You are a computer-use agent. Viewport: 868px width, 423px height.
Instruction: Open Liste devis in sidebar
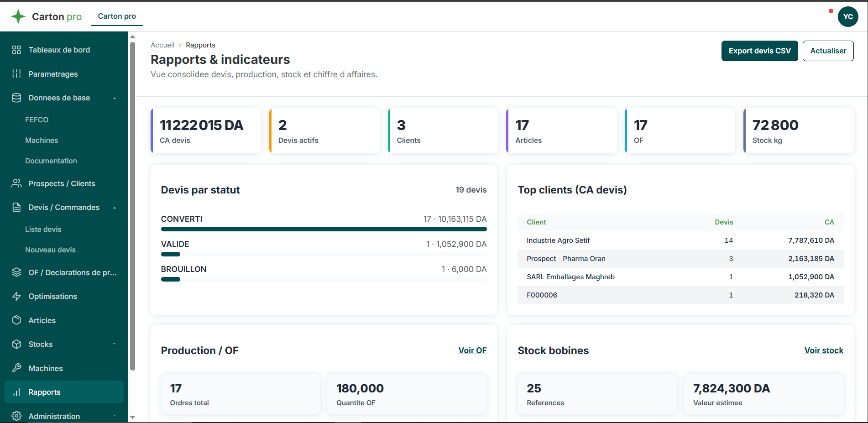pyautogui.click(x=43, y=229)
